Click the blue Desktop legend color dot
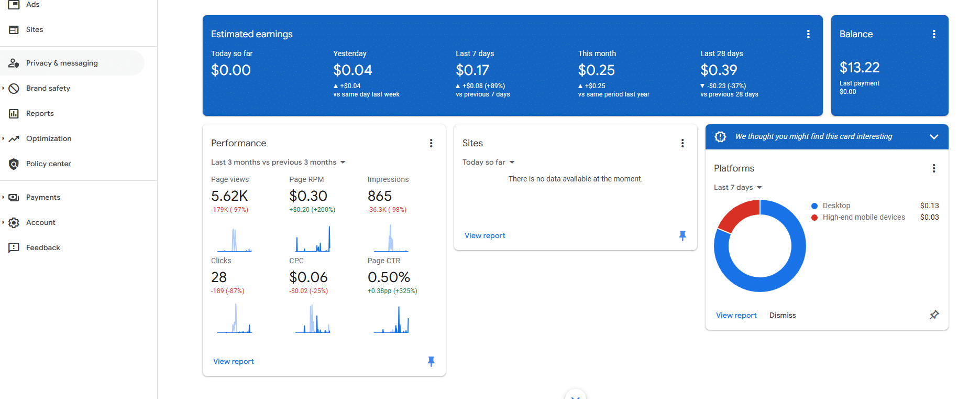The image size is (980, 399). 814,206
